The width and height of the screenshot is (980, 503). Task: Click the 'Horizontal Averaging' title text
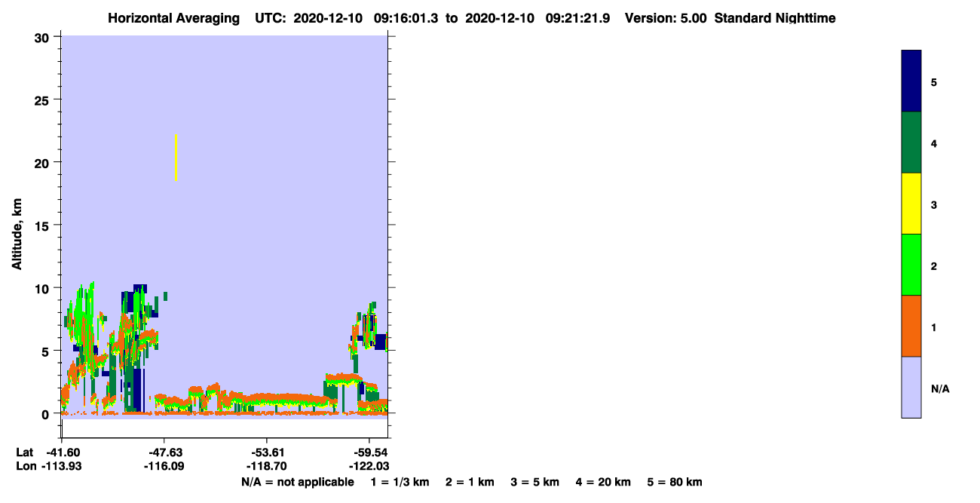[176, 18]
